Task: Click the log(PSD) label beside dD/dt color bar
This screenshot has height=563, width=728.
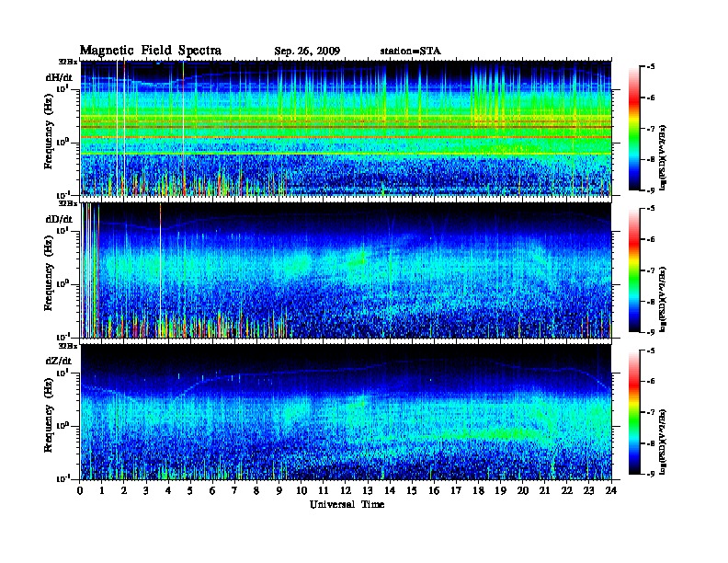Action: (664, 299)
